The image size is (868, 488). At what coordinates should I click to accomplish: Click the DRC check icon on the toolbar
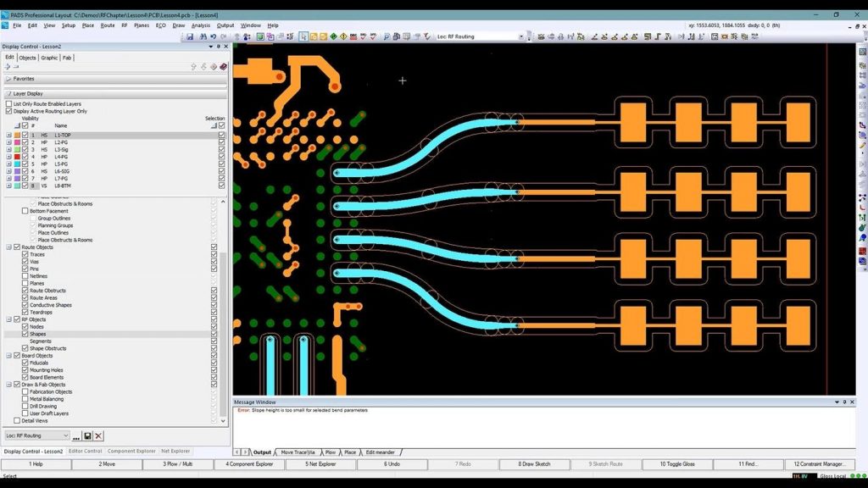353,36
